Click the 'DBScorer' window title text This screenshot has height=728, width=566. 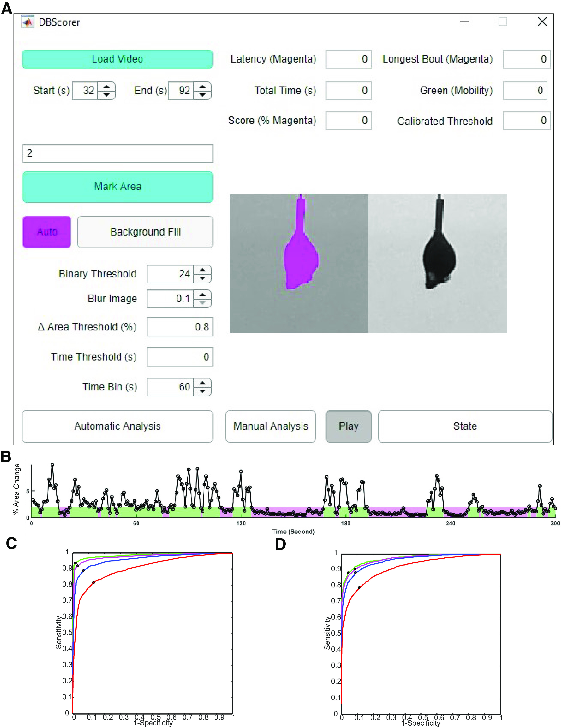(x=59, y=22)
